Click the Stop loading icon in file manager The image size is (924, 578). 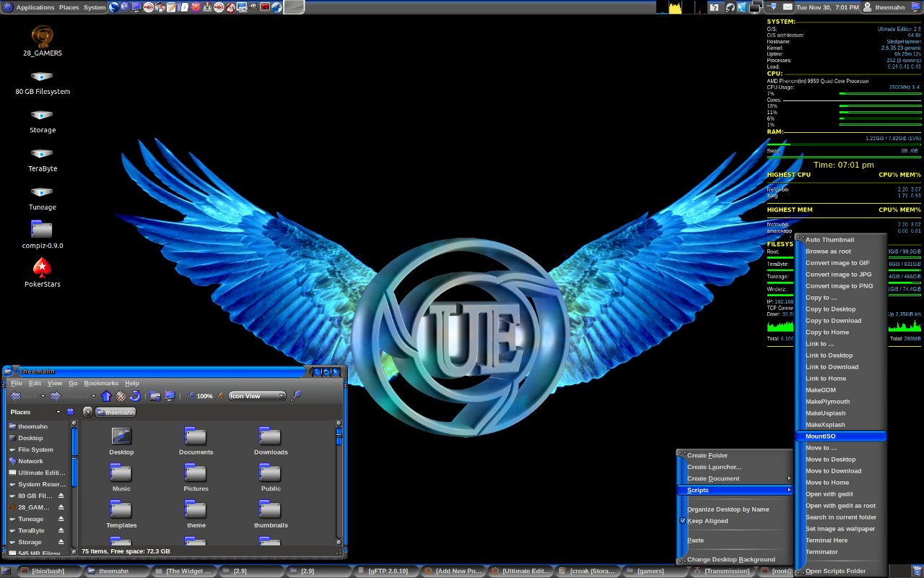click(121, 396)
